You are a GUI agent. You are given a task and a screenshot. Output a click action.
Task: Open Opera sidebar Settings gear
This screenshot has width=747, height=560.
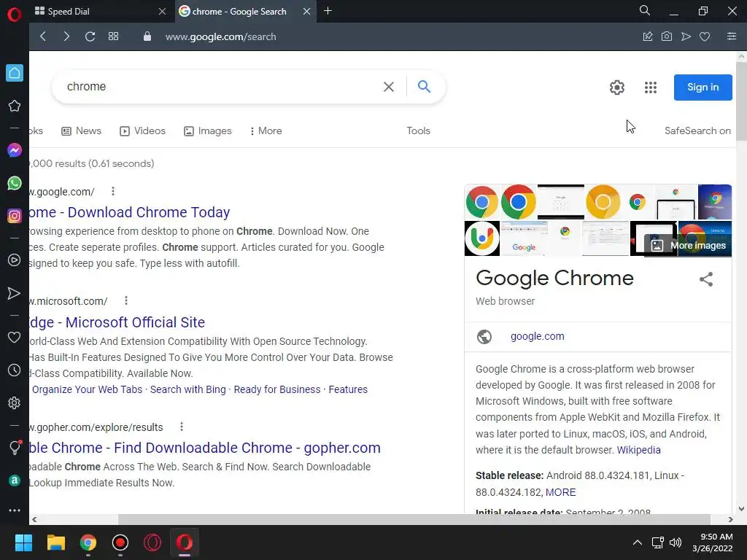pos(15,402)
